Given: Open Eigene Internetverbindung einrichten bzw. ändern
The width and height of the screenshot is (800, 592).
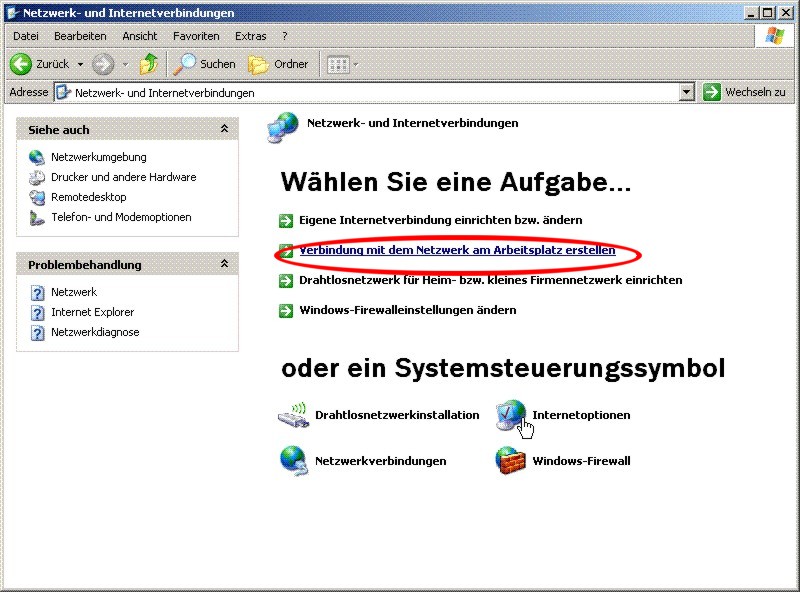Looking at the screenshot, I should [x=441, y=220].
